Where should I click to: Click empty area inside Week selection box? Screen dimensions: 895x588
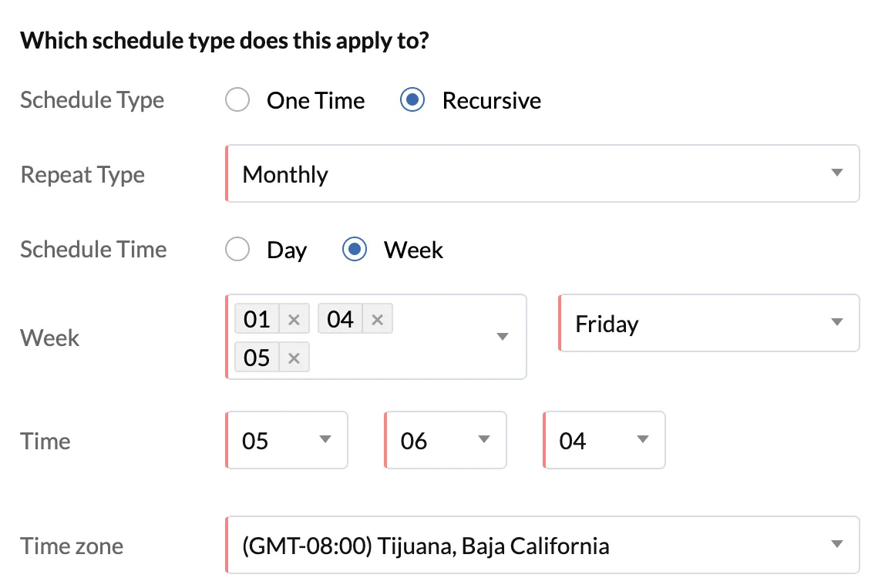point(399,358)
